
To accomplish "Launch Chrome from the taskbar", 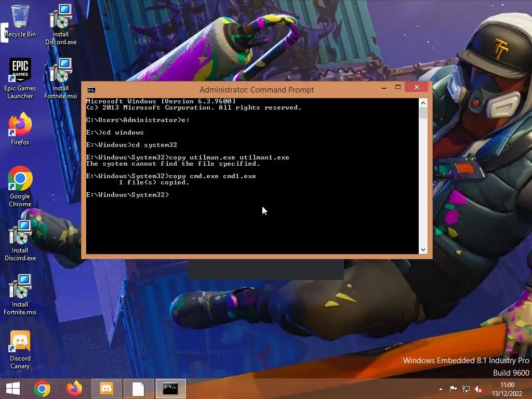I will click(x=42, y=389).
